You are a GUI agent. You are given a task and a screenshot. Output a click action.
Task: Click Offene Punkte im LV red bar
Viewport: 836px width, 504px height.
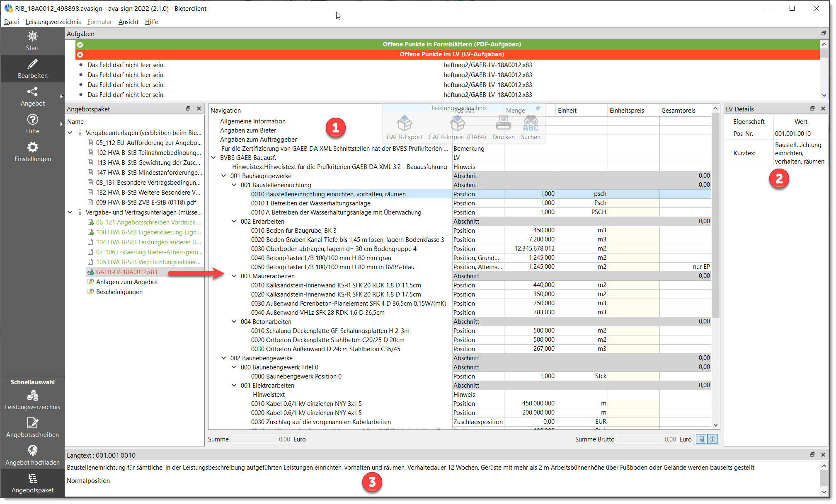[448, 54]
